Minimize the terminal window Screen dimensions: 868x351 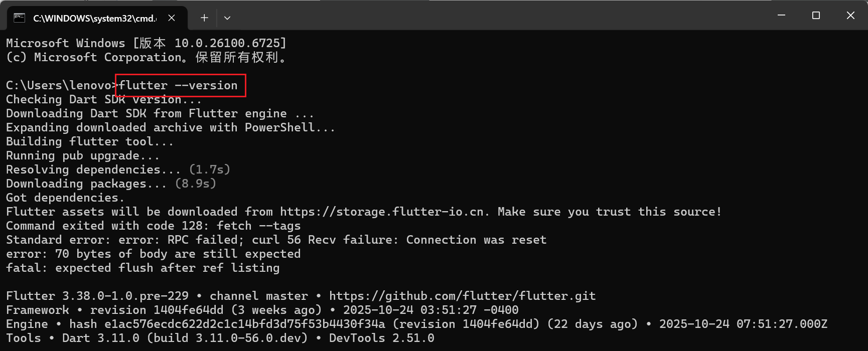[x=781, y=15]
